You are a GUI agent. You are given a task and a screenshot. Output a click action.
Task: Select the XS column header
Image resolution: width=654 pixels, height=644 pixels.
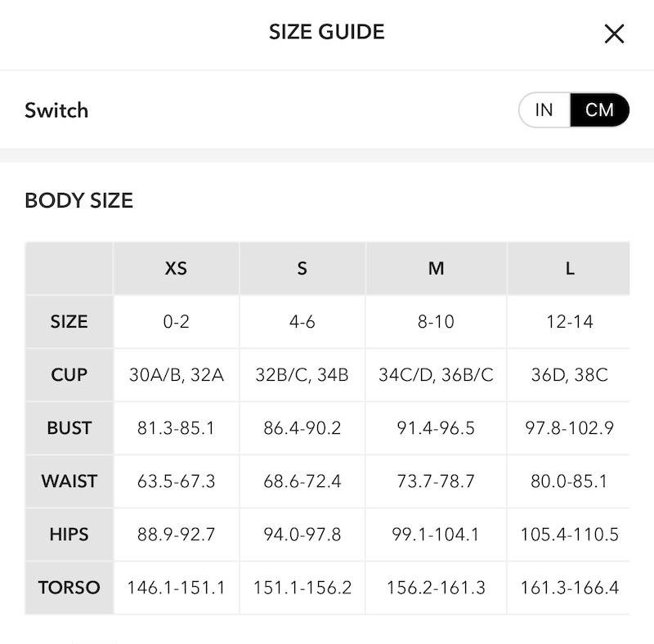[176, 268]
